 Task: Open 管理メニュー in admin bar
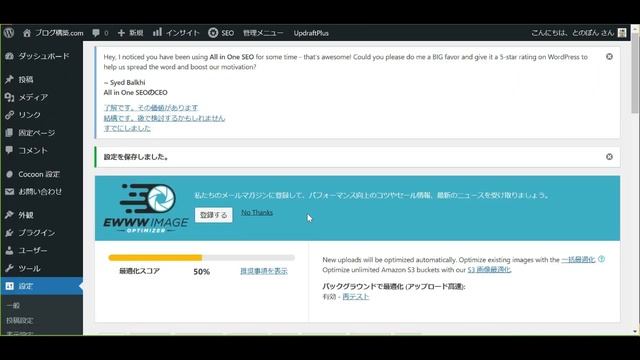[x=263, y=33]
